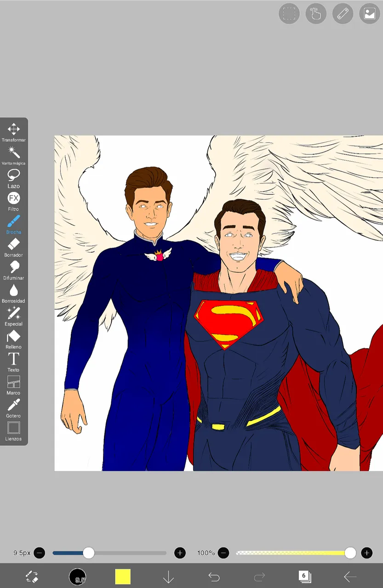The image size is (383, 588).
Task: Tap the back arrow button
Action: (350, 577)
